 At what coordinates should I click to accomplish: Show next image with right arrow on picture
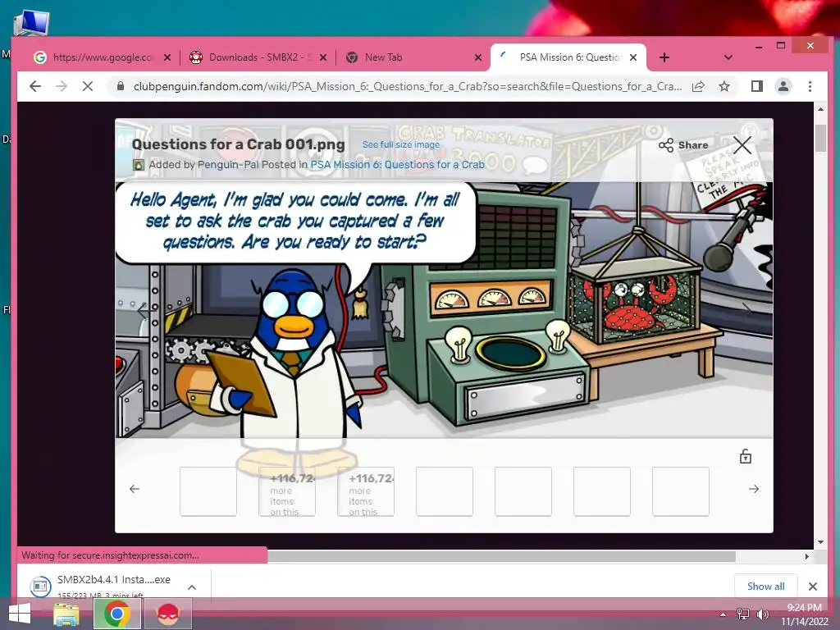pos(746,309)
